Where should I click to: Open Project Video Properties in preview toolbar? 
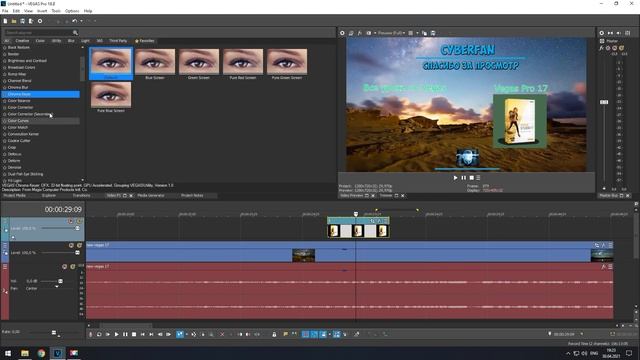(342, 33)
